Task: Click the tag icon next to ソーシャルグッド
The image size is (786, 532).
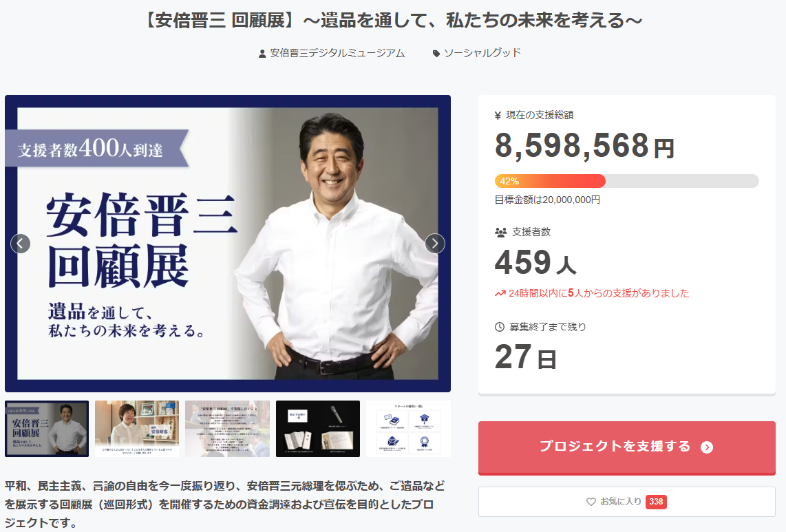Action: (436, 54)
